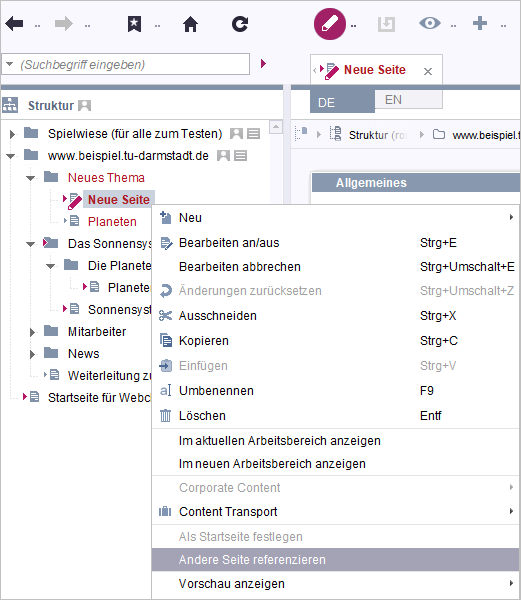The image size is (521, 600).
Task: Click the Struktur sitemap icon
Action: pos(10,105)
